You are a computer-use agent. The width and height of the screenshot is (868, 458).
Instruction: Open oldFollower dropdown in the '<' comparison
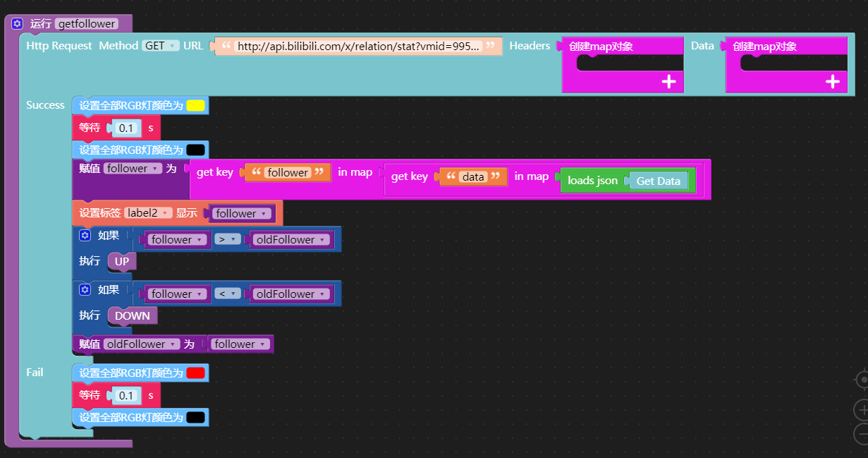[x=291, y=294]
